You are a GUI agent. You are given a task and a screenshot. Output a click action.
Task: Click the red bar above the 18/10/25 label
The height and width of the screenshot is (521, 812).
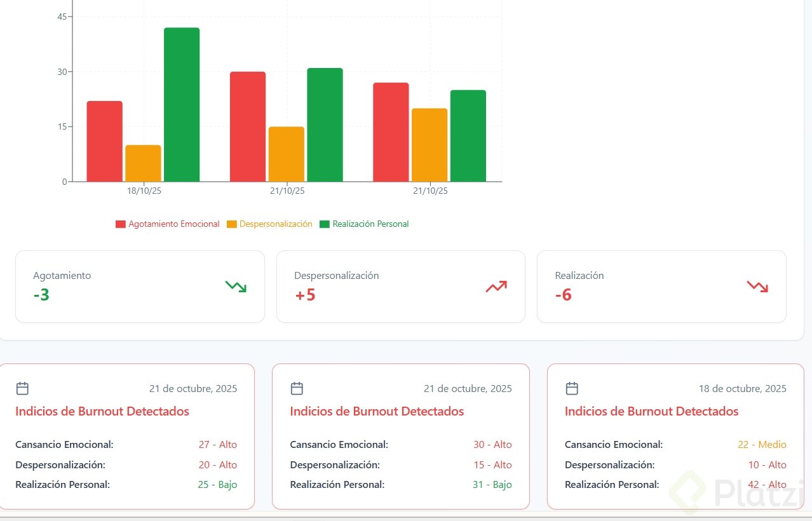coord(105,142)
